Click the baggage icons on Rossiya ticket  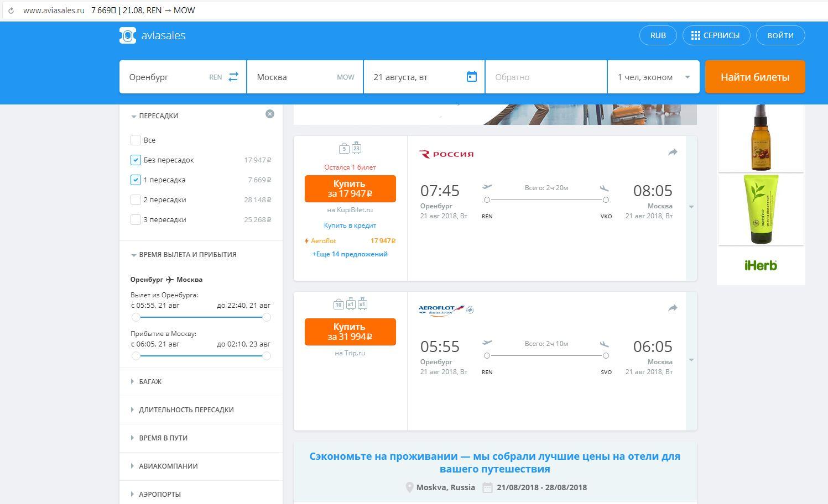(x=350, y=148)
